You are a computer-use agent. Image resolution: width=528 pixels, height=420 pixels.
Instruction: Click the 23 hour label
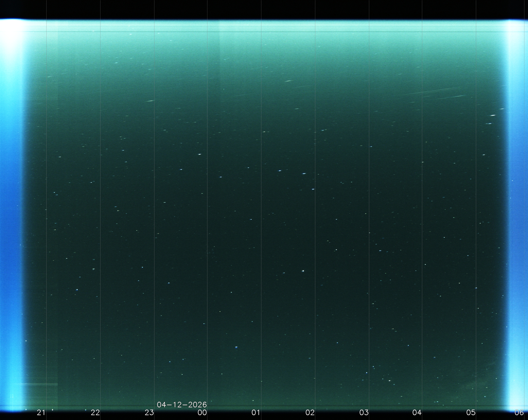(149, 413)
